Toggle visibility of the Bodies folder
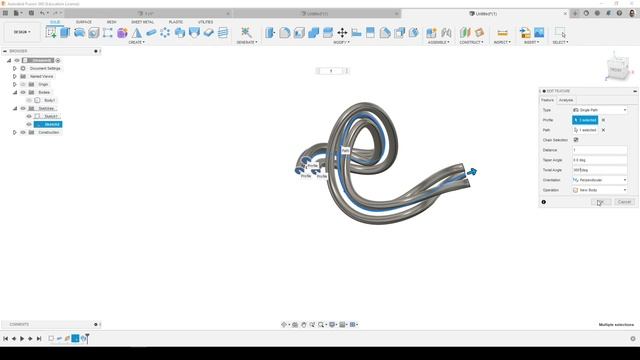640x360 pixels. click(x=23, y=92)
